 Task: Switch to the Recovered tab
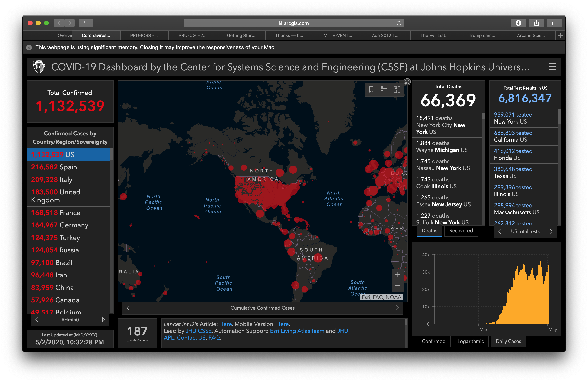coord(461,231)
